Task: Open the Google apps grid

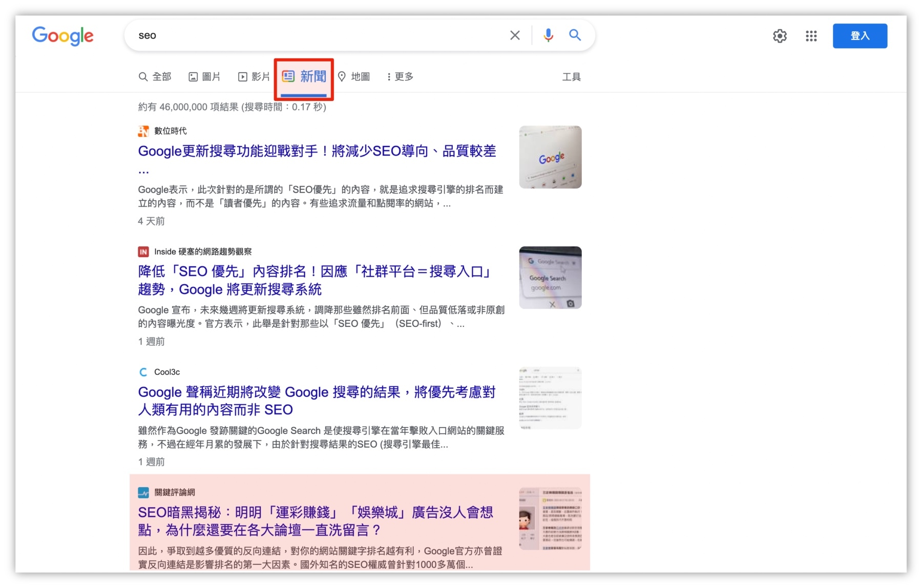Action: (x=811, y=36)
